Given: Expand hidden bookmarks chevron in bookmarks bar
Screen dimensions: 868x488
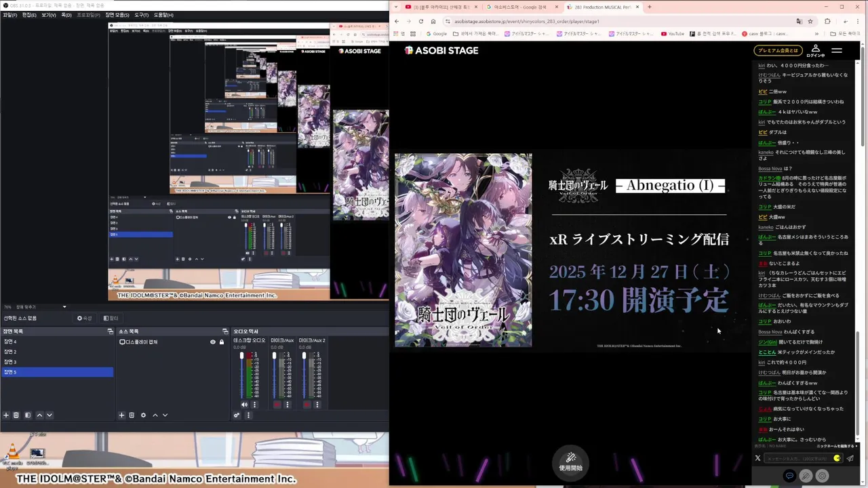Looking at the screenshot, I should (816, 33).
